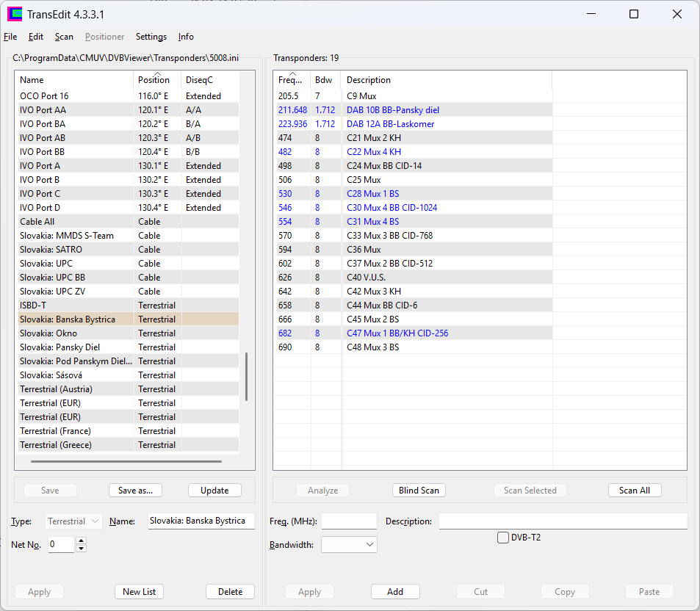Focus the Description text field
The width and height of the screenshot is (700, 611).
563,521
